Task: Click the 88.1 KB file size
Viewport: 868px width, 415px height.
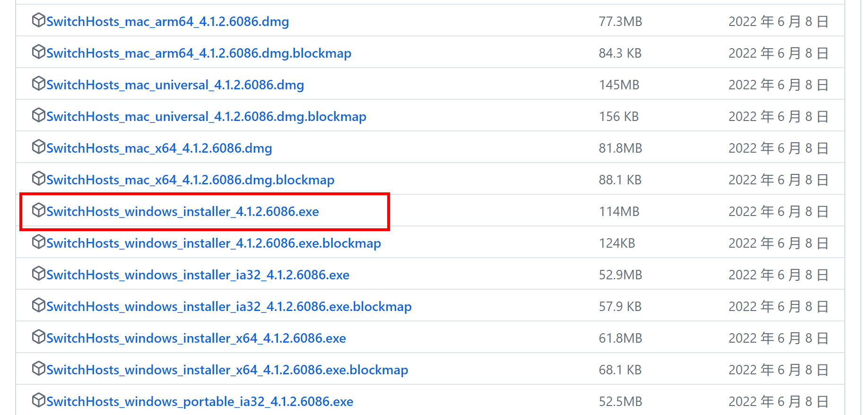Action: pyautogui.click(x=620, y=180)
